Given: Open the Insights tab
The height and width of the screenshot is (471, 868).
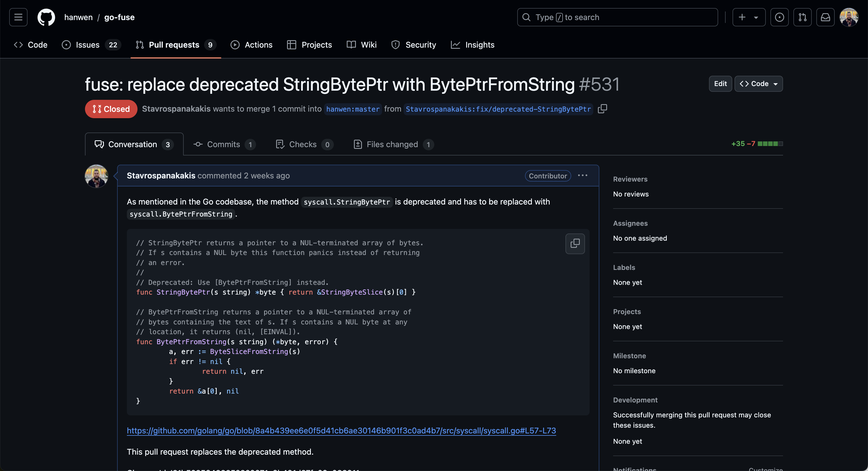Looking at the screenshot, I should (472, 45).
